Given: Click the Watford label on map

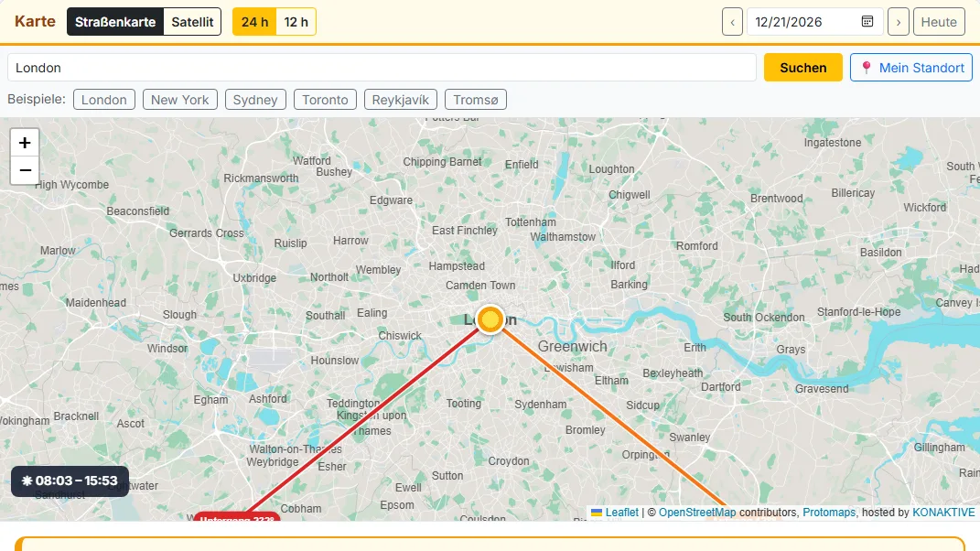Looking at the screenshot, I should coord(311,161).
